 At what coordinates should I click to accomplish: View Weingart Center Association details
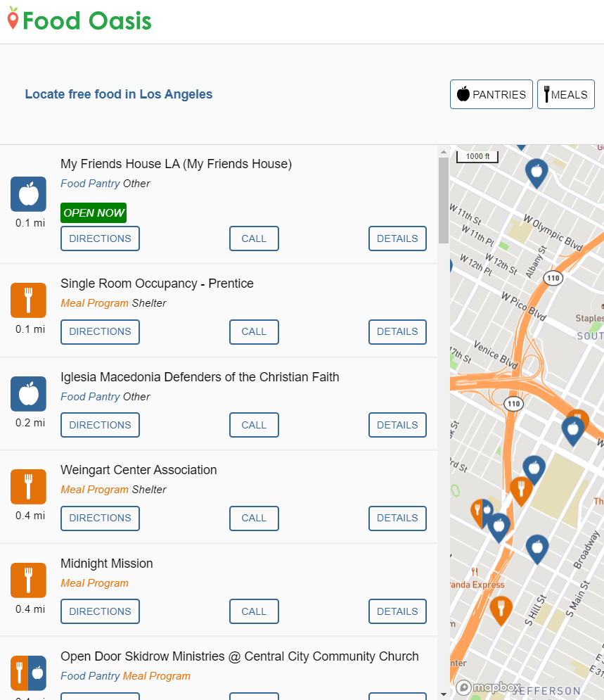tap(397, 518)
